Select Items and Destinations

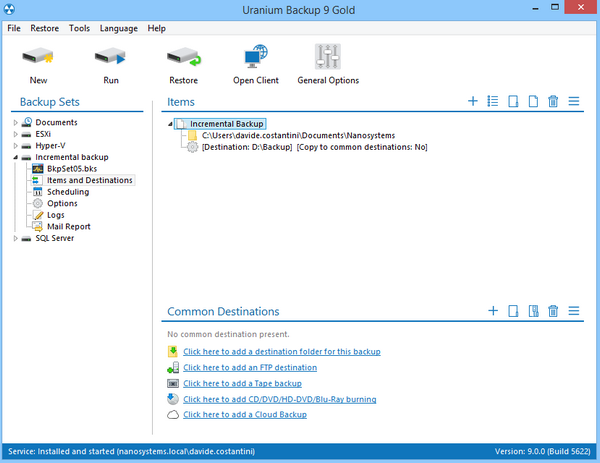click(x=90, y=180)
